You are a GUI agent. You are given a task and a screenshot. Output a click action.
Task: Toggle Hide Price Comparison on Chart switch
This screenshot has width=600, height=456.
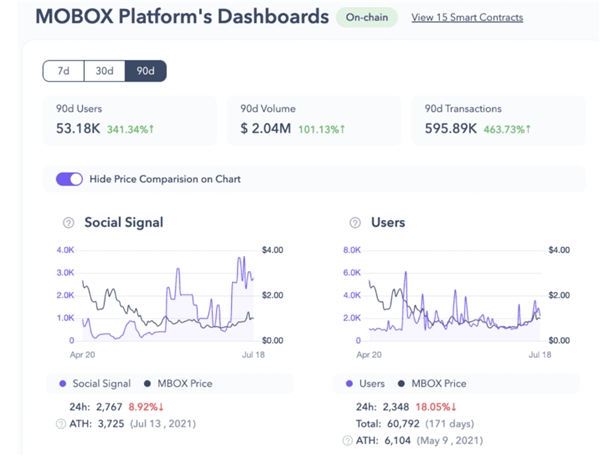point(69,179)
